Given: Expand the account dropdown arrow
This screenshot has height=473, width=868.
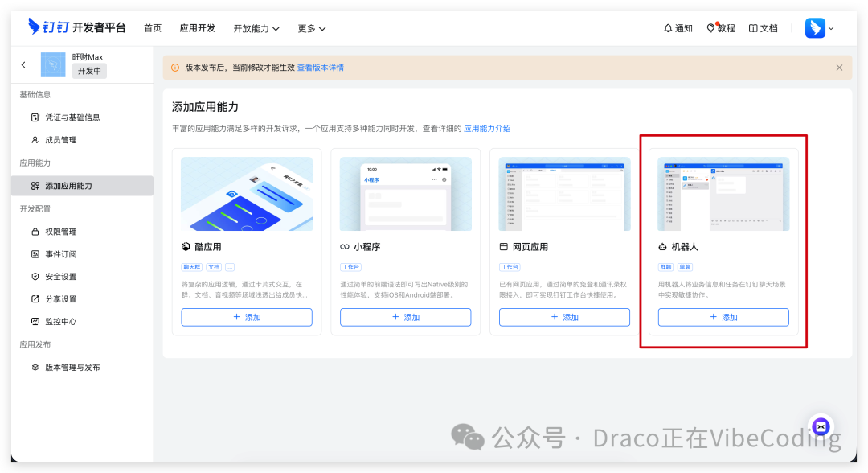Looking at the screenshot, I should click(831, 28).
